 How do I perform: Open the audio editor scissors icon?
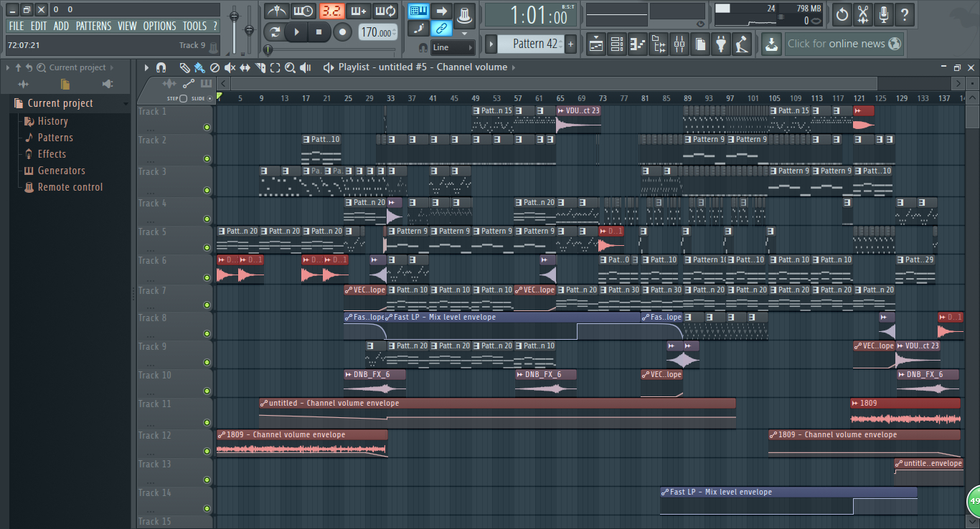(x=862, y=14)
